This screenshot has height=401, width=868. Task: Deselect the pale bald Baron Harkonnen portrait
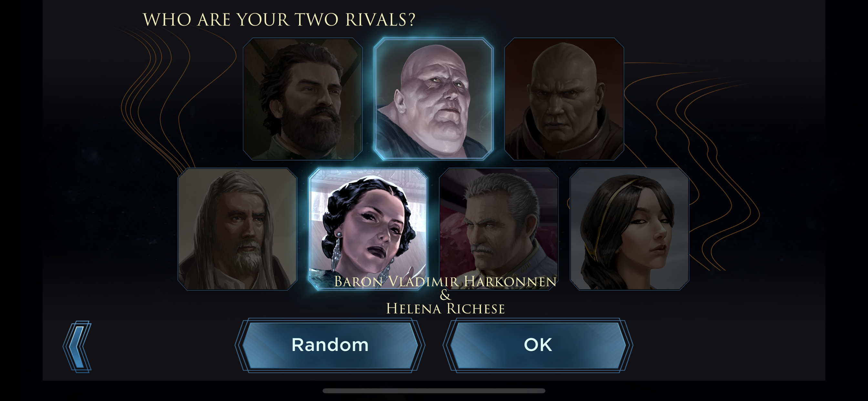[x=433, y=99]
